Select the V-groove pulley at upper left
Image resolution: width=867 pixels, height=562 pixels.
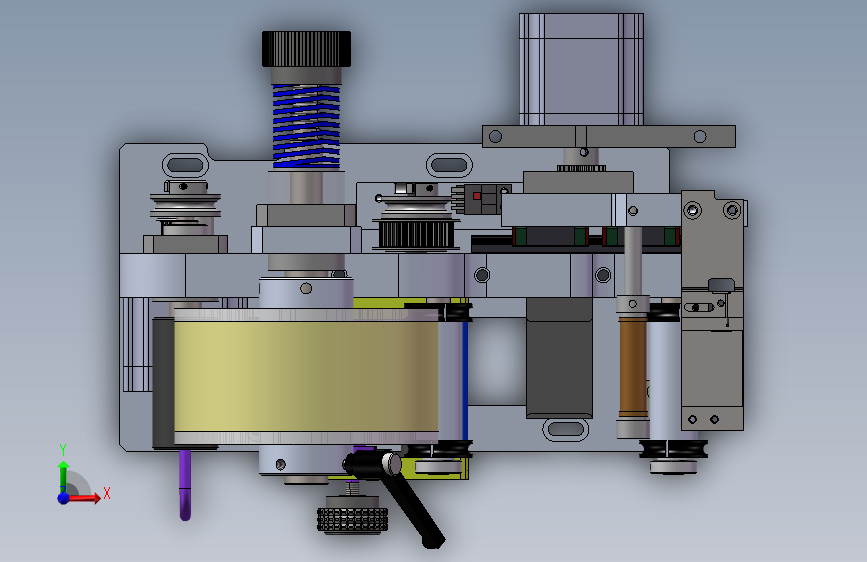coord(185,205)
